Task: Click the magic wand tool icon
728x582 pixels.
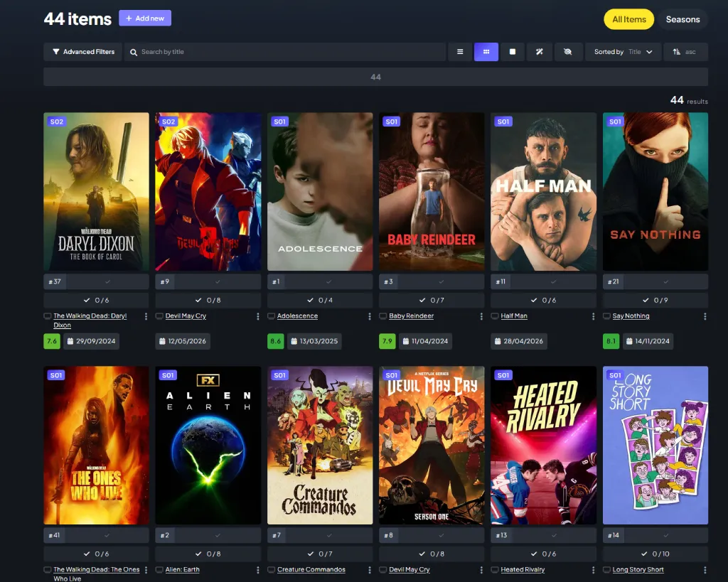Action: click(539, 52)
